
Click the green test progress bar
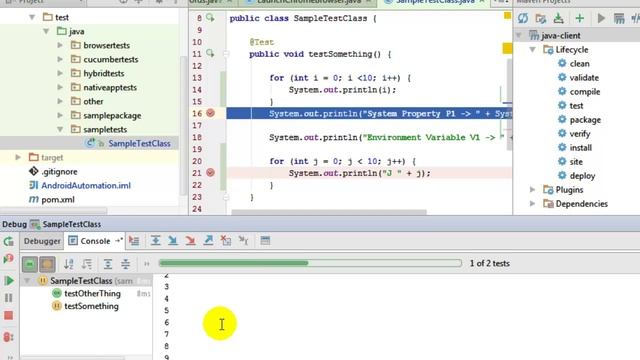coord(310,263)
